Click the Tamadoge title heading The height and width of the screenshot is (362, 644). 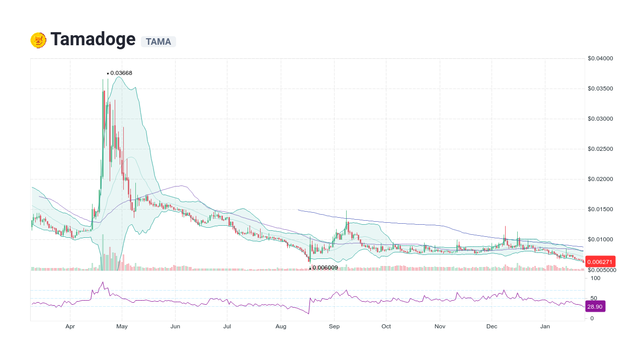pos(93,39)
